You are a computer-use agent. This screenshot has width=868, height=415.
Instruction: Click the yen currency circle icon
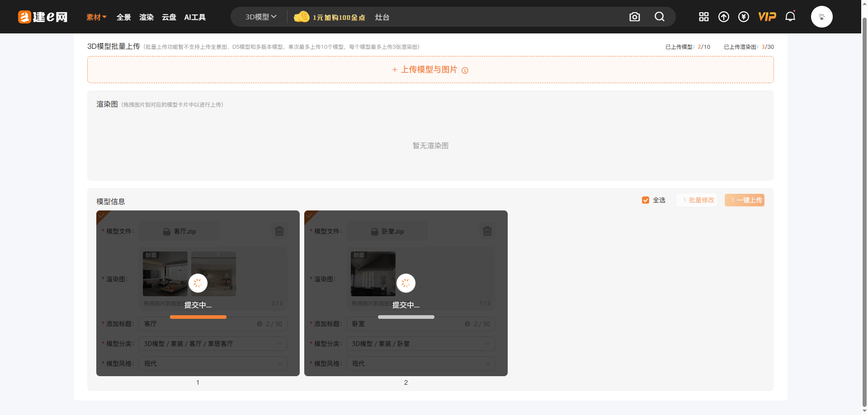(x=743, y=17)
